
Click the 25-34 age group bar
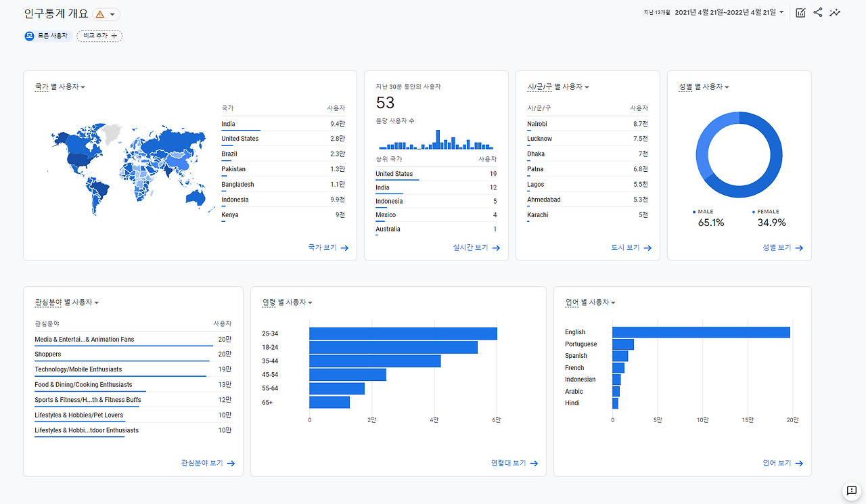[403, 334]
